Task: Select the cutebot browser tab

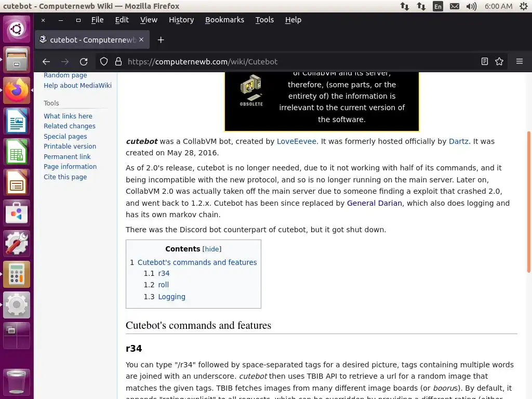Action: tap(92, 40)
